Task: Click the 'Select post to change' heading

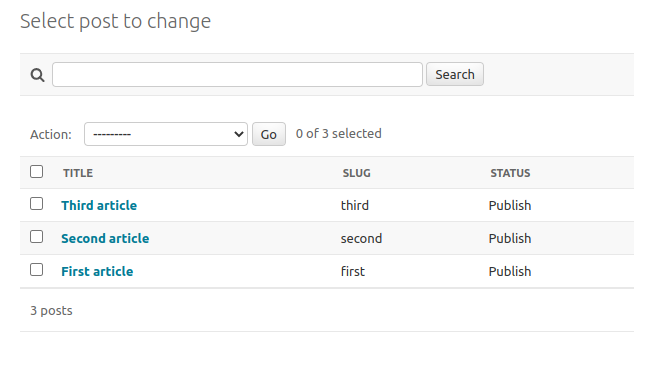Action: click(x=115, y=21)
